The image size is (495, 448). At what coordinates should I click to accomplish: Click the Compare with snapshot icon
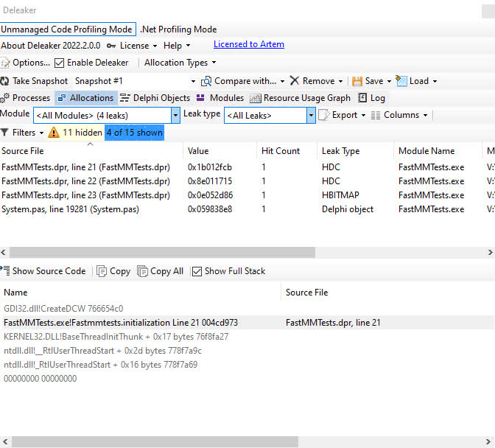[207, 81]
